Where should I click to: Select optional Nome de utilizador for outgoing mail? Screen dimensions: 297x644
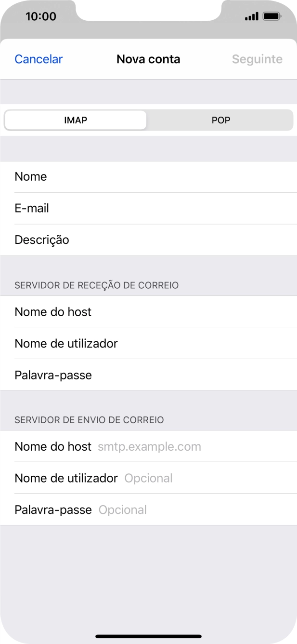point(148,478)
